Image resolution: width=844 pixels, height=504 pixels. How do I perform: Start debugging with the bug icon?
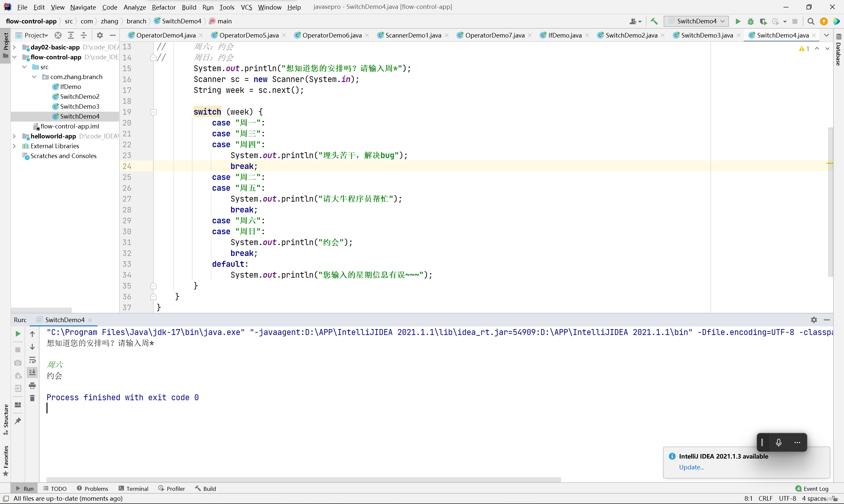pos(750,21)
